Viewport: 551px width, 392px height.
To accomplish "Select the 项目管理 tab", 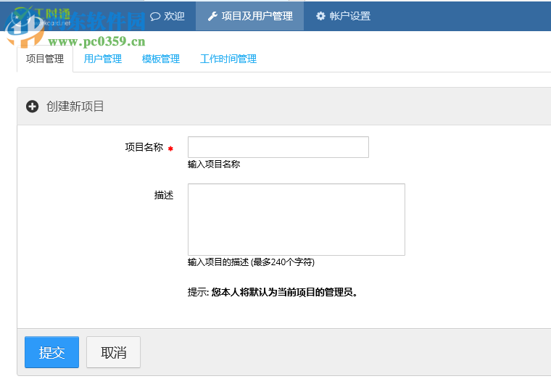I will 45,59.
